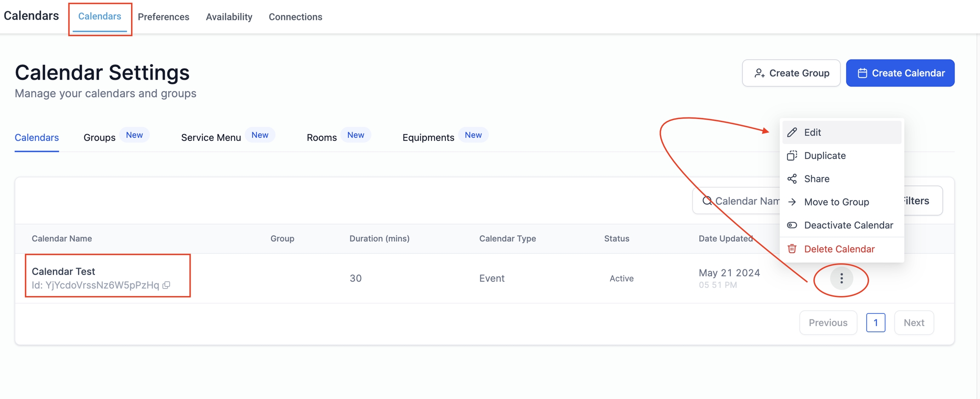Click the copy calendar ID icon
This screenshot has height=399, width=980.
167,285
